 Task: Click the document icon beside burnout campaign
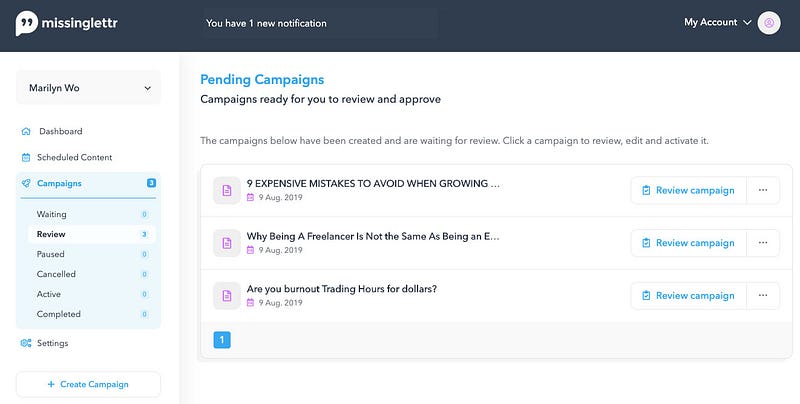coord(227,295)
